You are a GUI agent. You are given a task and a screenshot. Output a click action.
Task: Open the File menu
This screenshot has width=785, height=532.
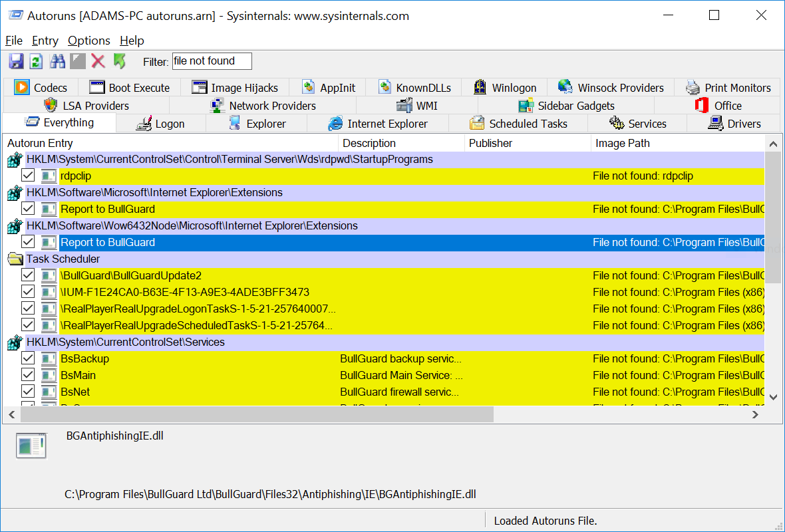coord(14,41)
